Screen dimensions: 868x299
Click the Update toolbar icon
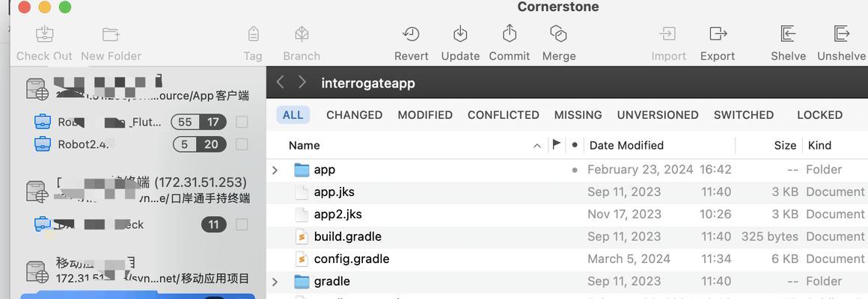click(x=461, y=34)
